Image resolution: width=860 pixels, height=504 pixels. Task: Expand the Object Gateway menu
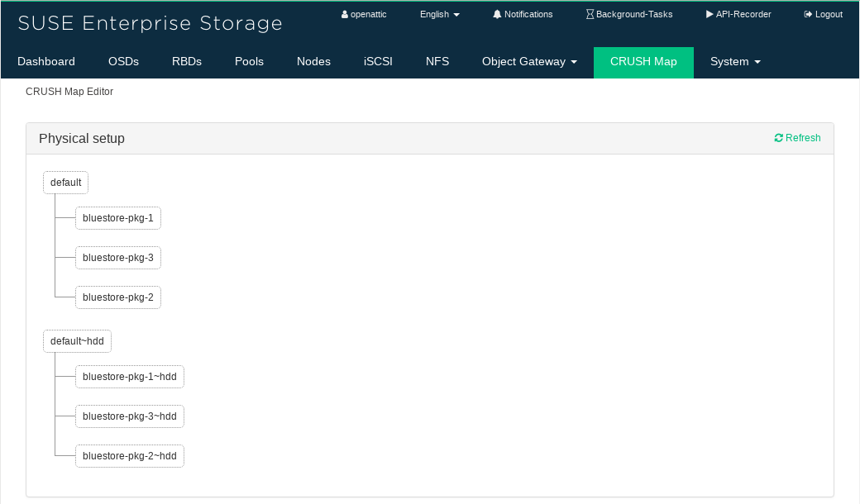click(529, 62)
